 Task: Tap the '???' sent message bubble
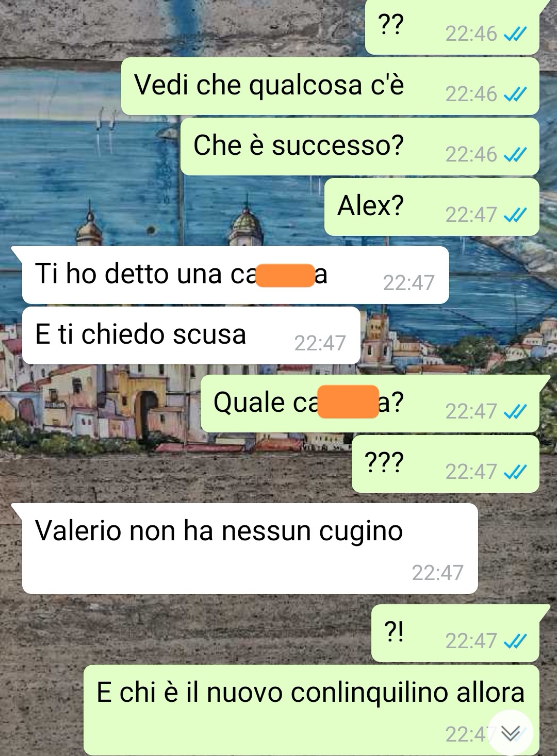tap(446, 463)
